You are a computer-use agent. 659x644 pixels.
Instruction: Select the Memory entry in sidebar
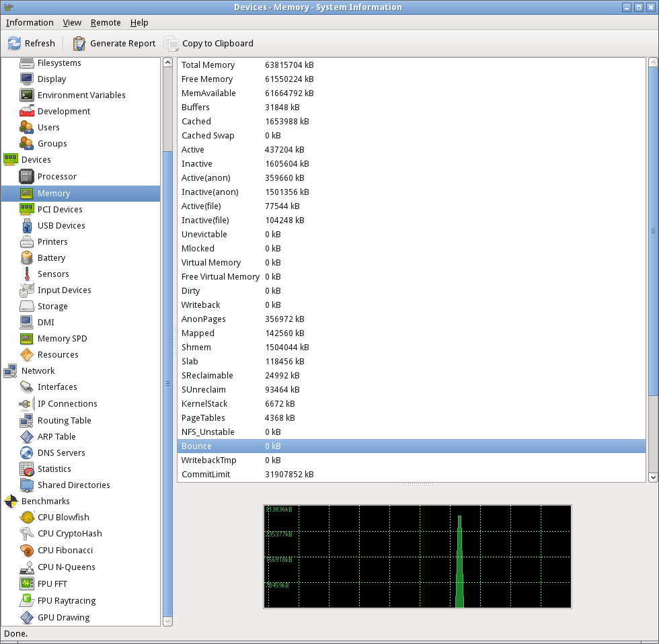click(81, 193)
